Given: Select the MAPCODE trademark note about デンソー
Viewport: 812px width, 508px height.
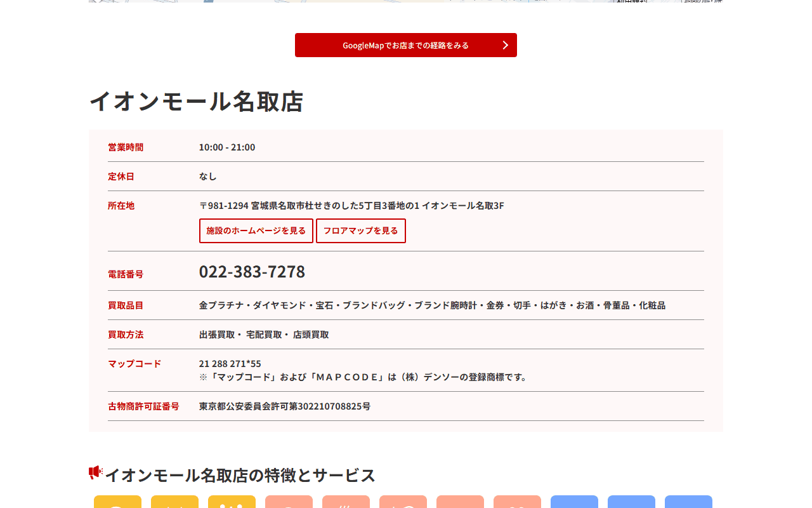Looking at the screenshot, I should [364, 377].
